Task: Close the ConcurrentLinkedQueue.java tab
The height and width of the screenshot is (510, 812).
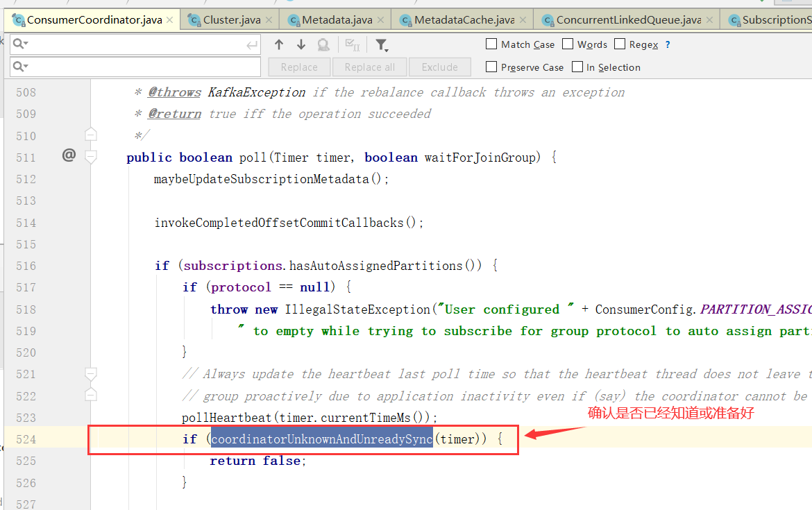Action: pos(709,19)
